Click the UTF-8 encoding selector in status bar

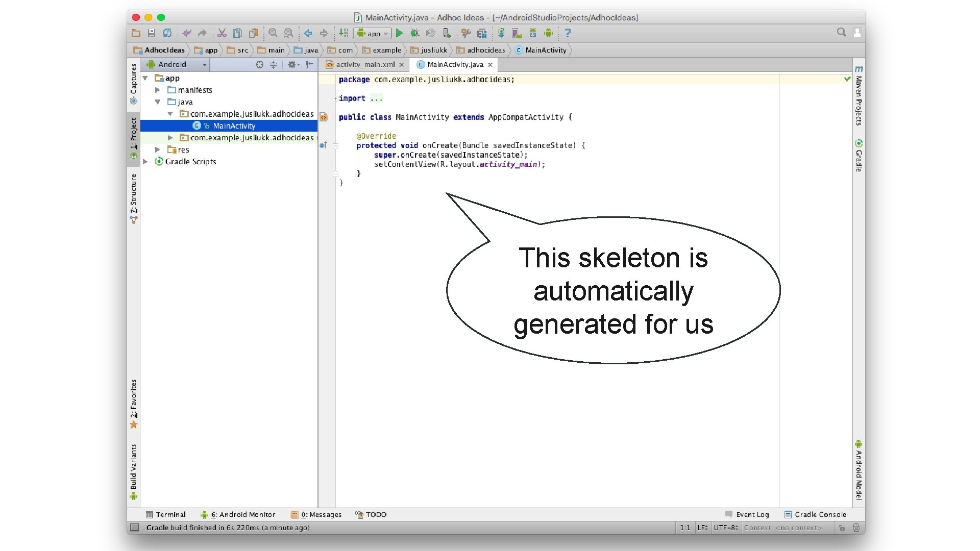pyautogui.click(x=726, y=528)
